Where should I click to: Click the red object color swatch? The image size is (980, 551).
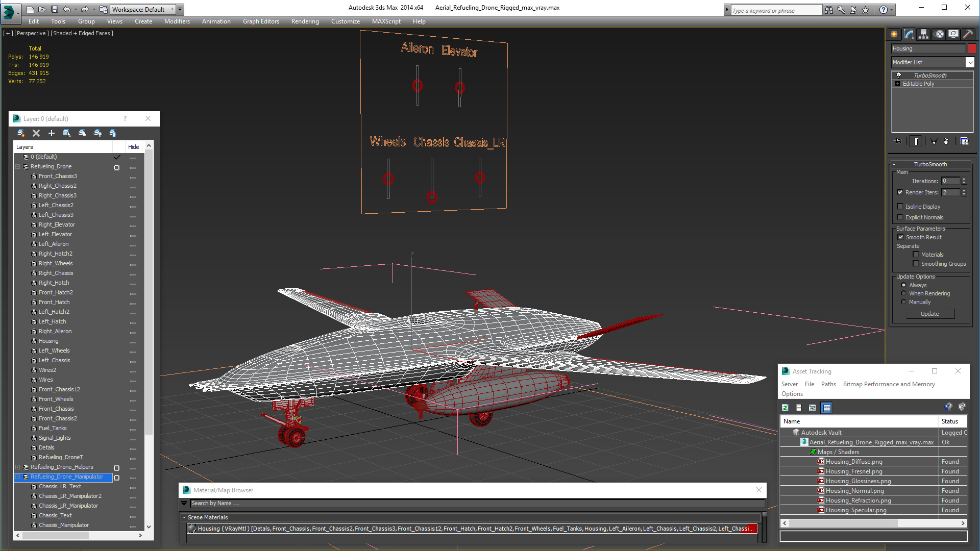point(972,48)
